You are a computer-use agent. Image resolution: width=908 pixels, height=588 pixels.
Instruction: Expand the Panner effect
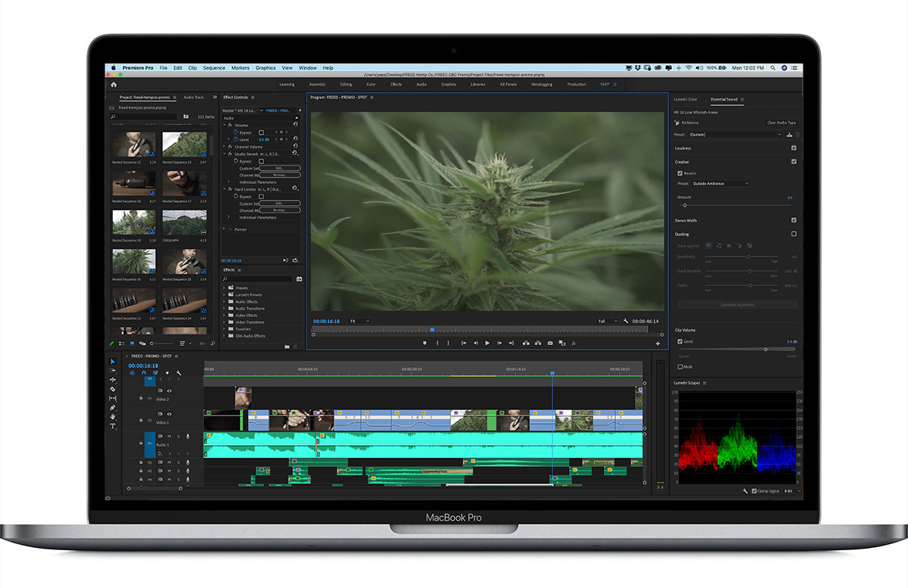click(x=225, y=229)
